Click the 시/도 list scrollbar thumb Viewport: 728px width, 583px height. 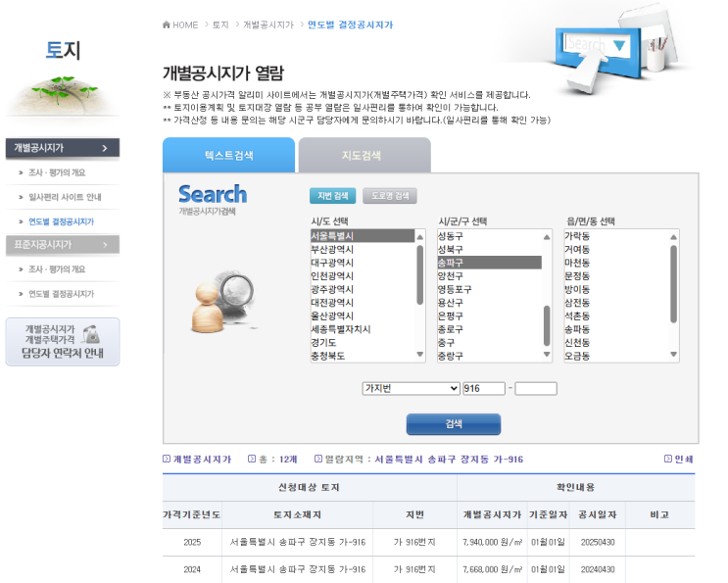(x=419, y=274)
